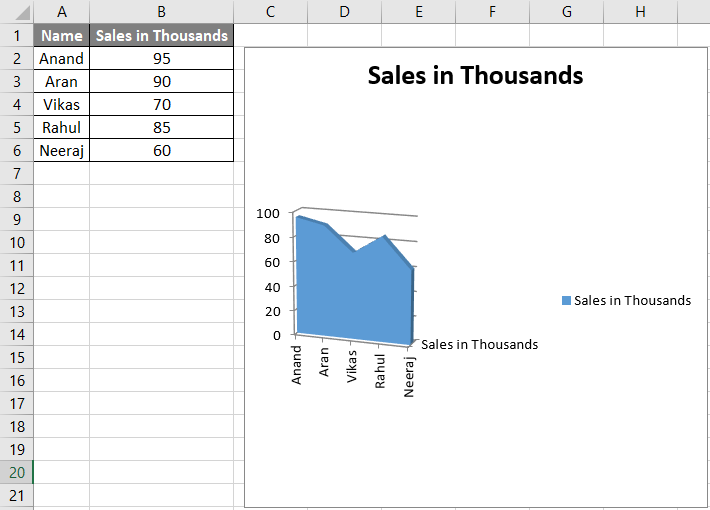Select the depth axis label beside chart

(x=480, y=344)
